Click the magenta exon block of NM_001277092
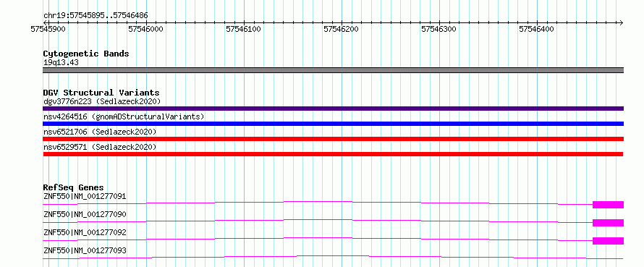Screen dimensions: 644x267 608,241
